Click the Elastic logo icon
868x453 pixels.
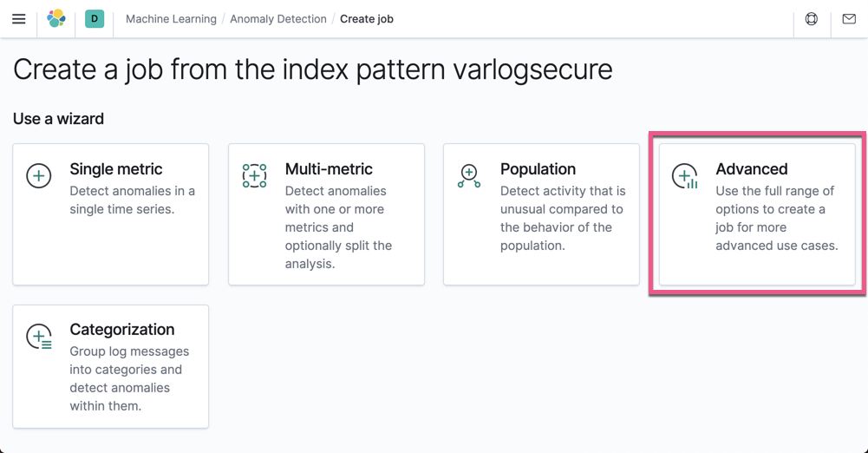point(56,19)
